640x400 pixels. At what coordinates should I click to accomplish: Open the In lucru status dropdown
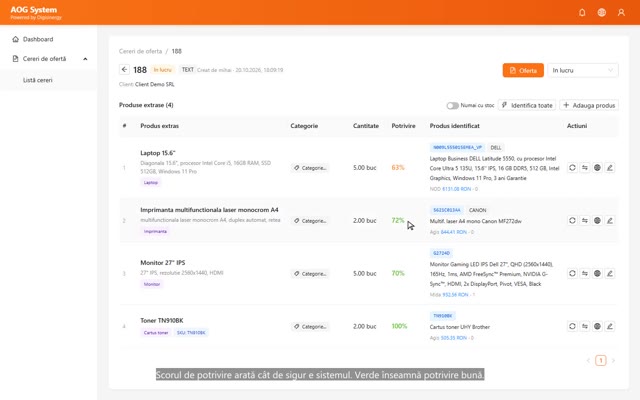click(582, 70)
